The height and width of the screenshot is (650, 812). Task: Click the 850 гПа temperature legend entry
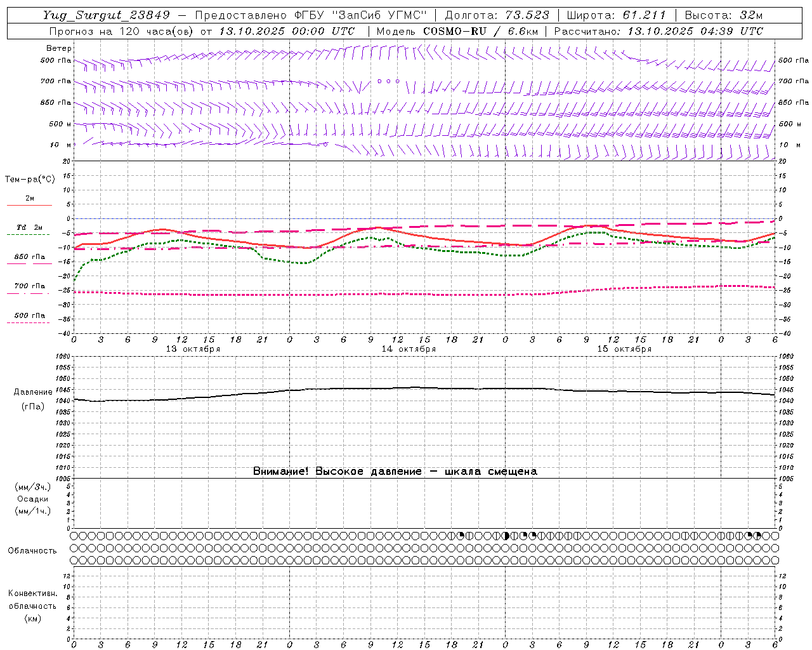pyautogui.click(x=29, y=256)
